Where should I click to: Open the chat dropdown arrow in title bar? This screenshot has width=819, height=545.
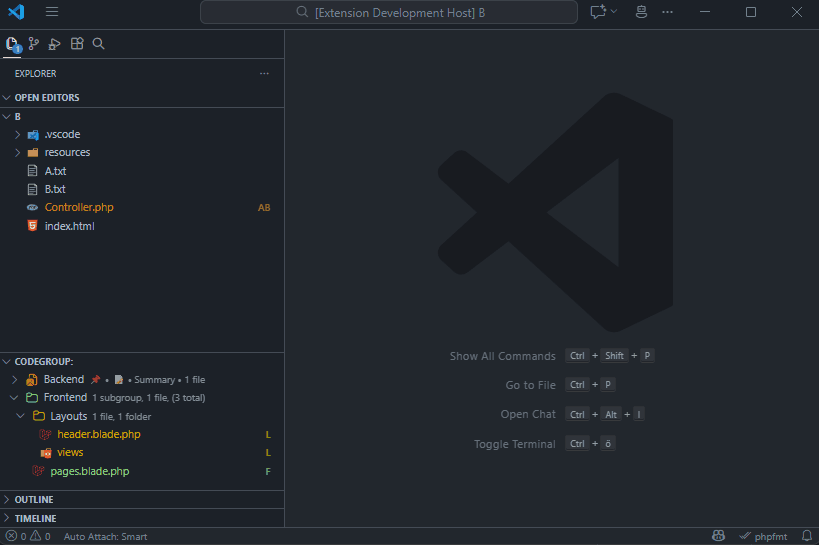click(x=614, y=11)
